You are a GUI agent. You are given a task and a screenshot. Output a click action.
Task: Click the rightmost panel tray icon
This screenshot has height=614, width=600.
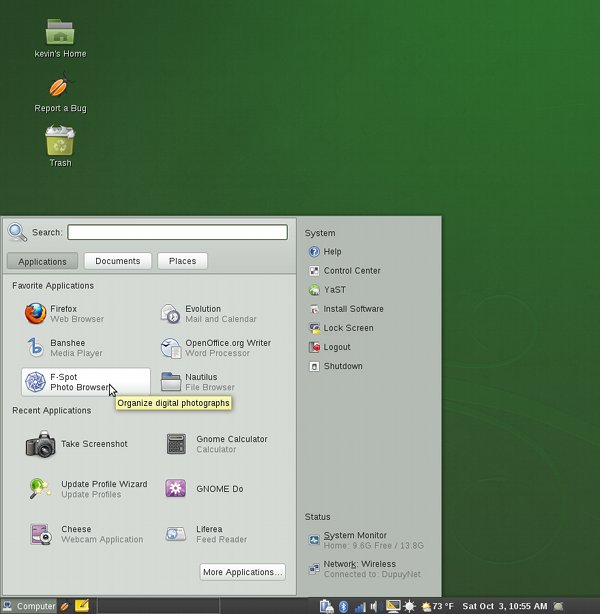tap(558, 606)
